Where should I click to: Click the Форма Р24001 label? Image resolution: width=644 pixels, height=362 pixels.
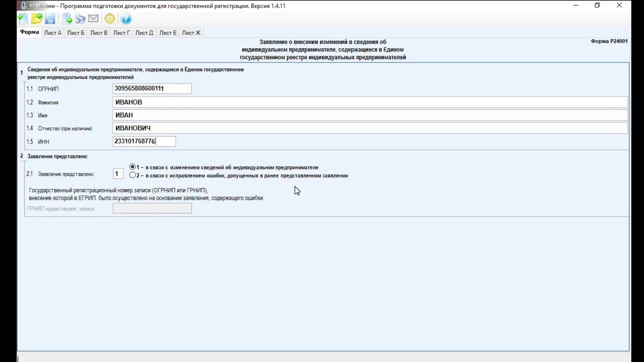(x=609, y=41)
